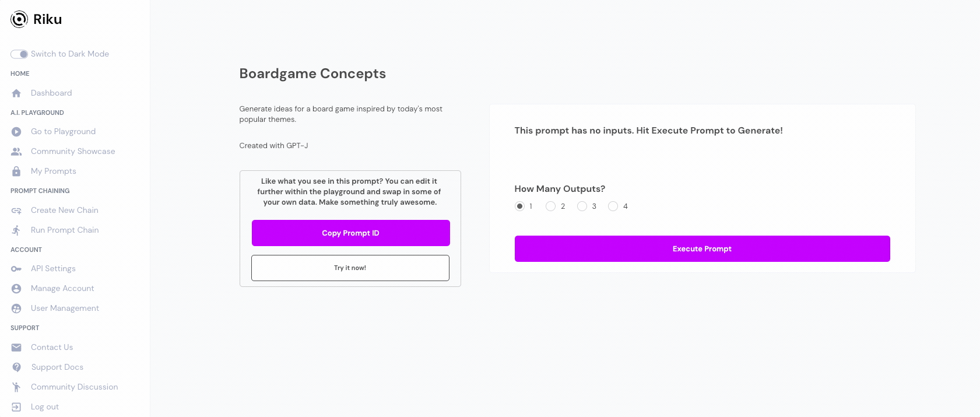This screenshot has height=417, width=980.
Task: Click the Copy Prompt ID button
Action: [350, 233]
